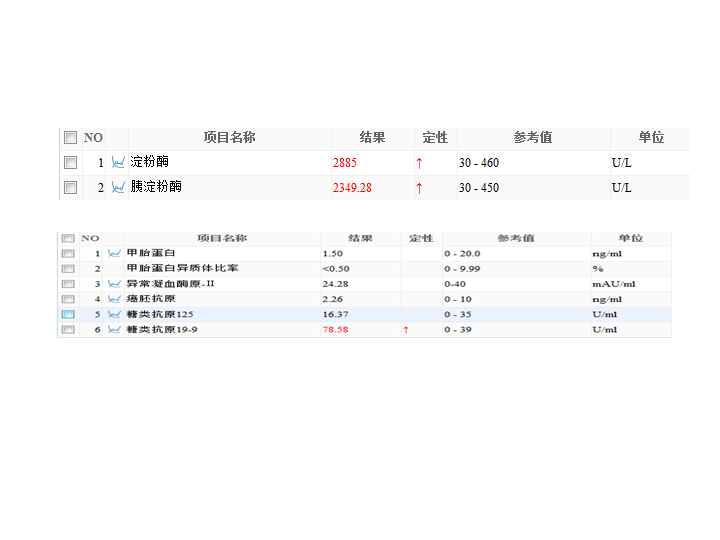The height and width of the screenshot is (540, 720).
Task: Click upper table 结果 column header
Action: (372, 137)
